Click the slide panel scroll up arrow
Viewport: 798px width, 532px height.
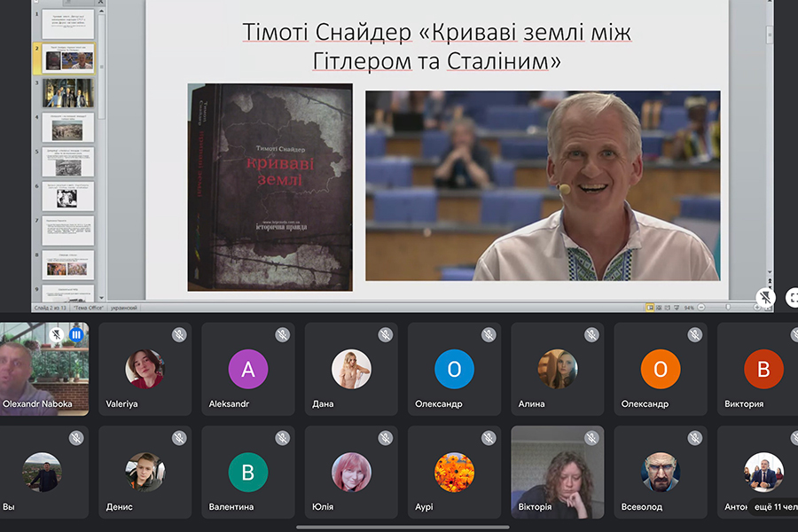101,11
